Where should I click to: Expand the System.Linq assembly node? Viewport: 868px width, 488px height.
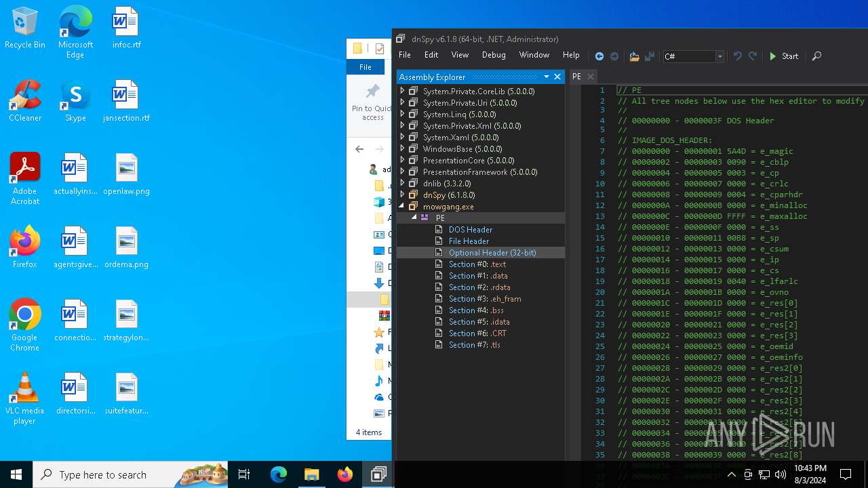pyautogui.click(x=402, y=114)
